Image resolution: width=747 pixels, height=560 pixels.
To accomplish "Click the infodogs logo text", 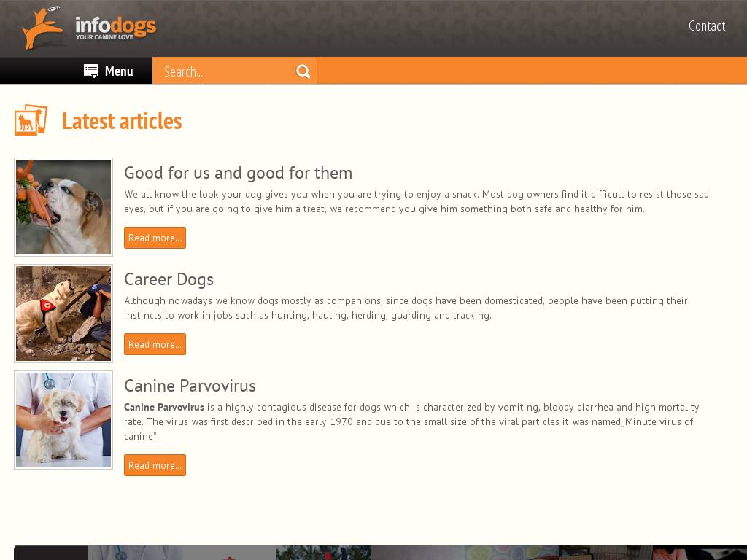I will click(x=115, y=28).
